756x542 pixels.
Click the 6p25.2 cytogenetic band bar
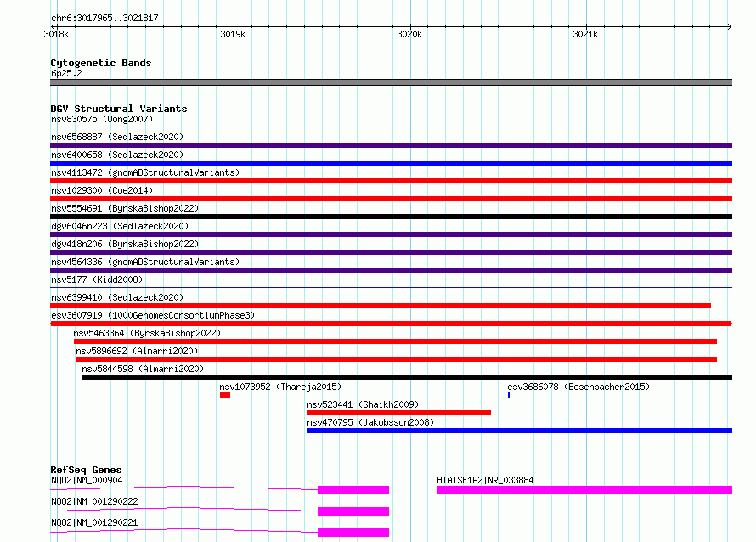[391, 82]
